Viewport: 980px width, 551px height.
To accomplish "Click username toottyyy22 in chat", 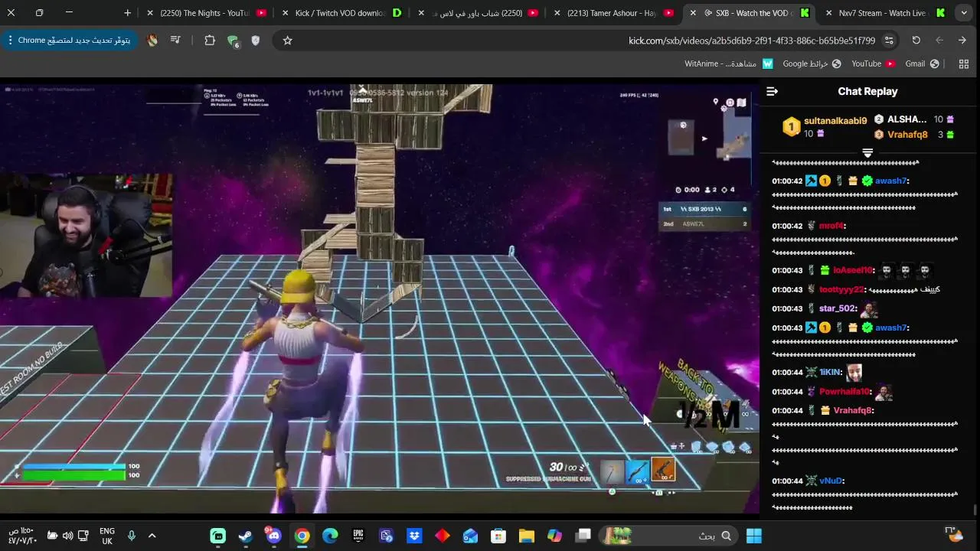I will pyautogui.click(x=841, y=289).
